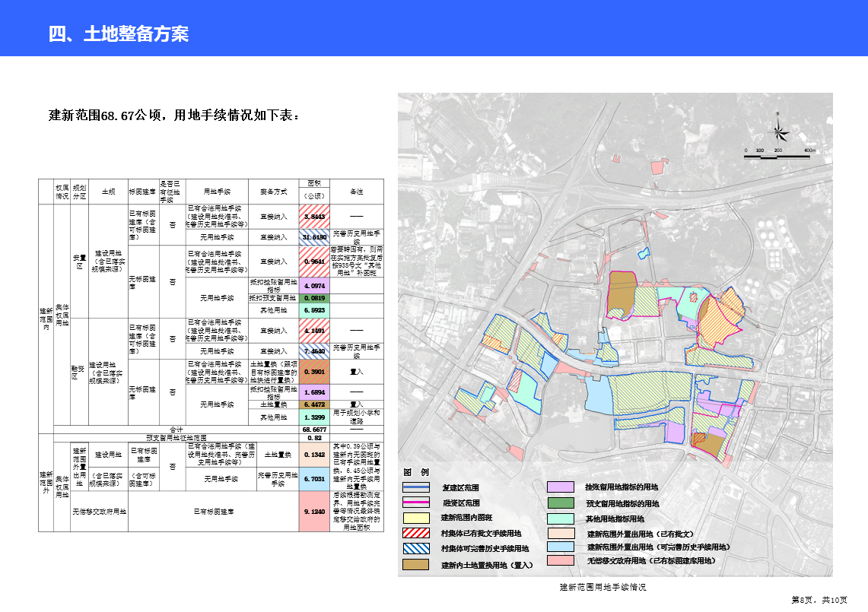Click the brown 建新内土地置换用地 legend box
Image resolution: width=868 pixels, height=612 pixels.
(417, 564)
